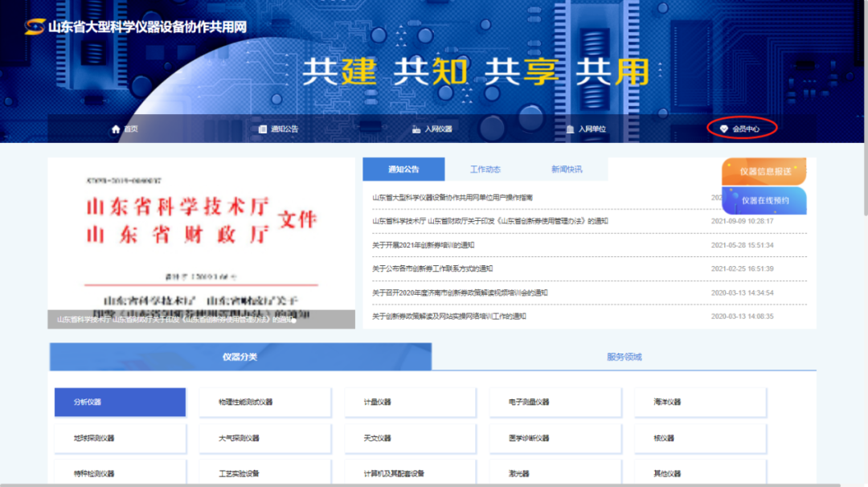The image size is (868, 487).
Task: Select the 通知公告 news tab
Action: tap(403, 170)
